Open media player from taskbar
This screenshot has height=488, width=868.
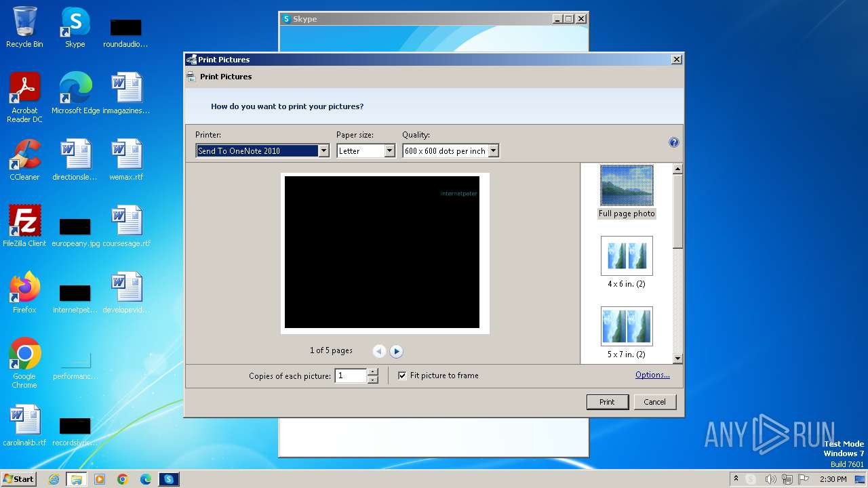click(100, 479)
